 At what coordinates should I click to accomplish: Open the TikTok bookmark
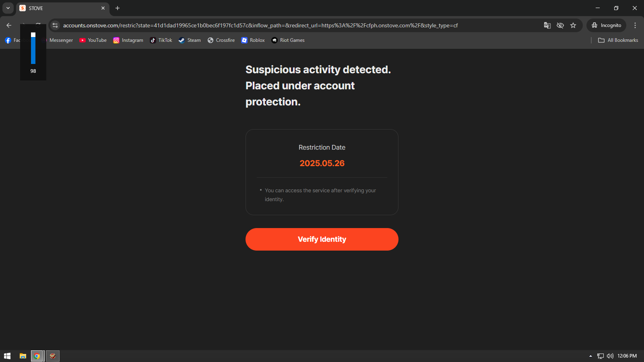[161, 40]
